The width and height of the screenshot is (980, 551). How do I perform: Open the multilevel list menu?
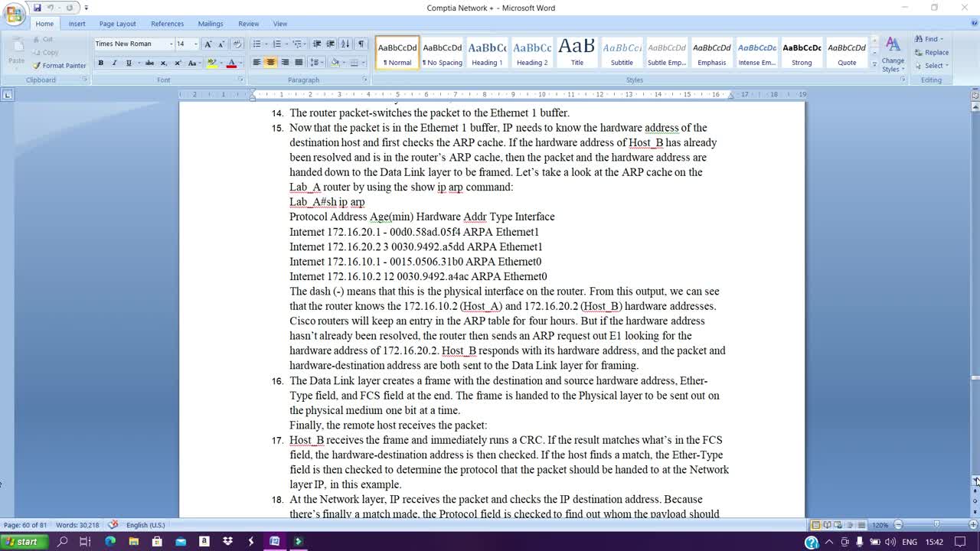[x=298, y=44]
